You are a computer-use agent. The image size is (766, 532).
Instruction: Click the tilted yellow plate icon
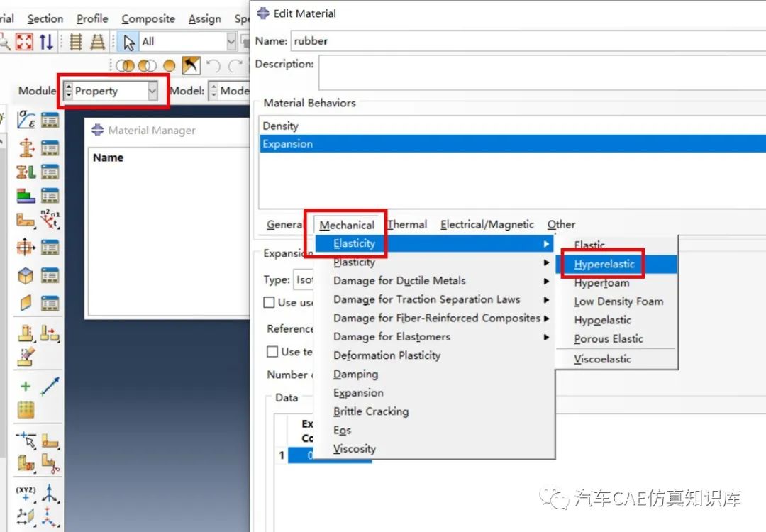click(26, 303)
